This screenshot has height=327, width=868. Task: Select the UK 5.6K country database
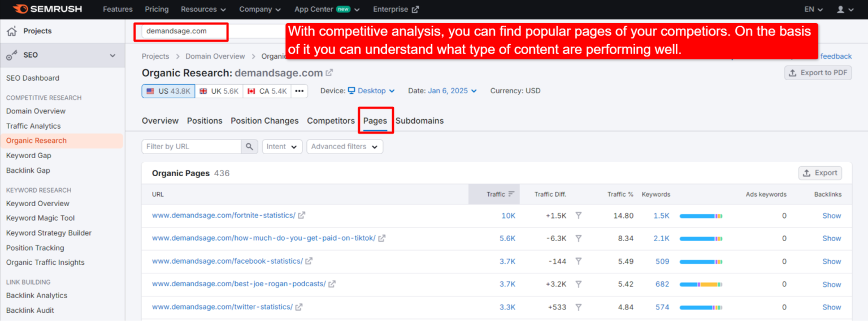(219, 90)
